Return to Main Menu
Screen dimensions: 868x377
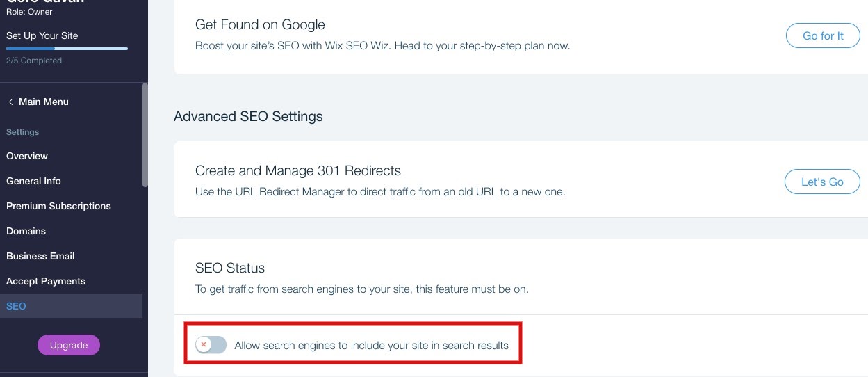click(43, 102)
